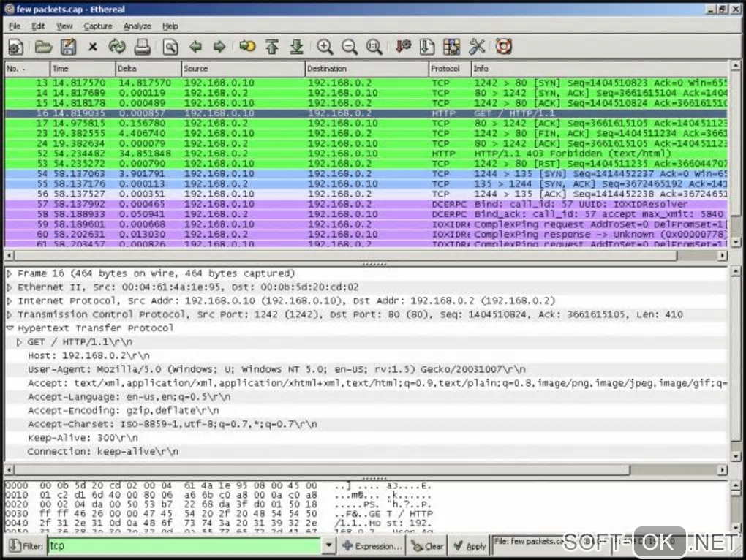Open the Edit menu
Screen dimensions: 746x560
[38, 26]
